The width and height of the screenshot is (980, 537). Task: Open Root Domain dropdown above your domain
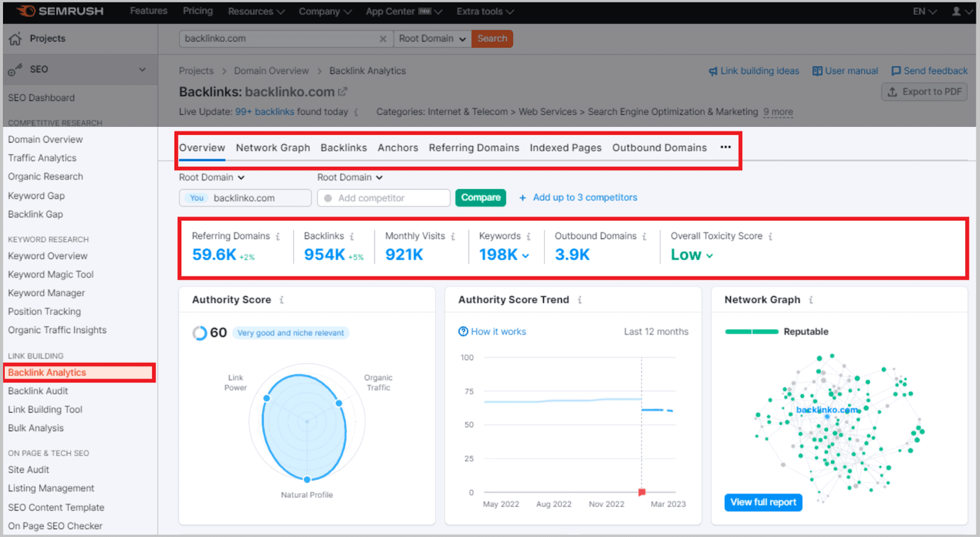(212, 178)
